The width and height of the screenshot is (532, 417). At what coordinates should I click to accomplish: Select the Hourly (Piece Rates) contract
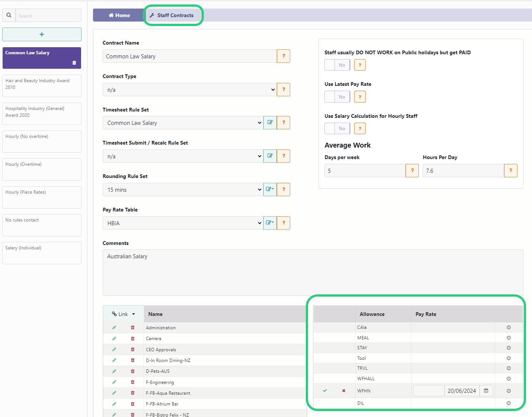42,197
